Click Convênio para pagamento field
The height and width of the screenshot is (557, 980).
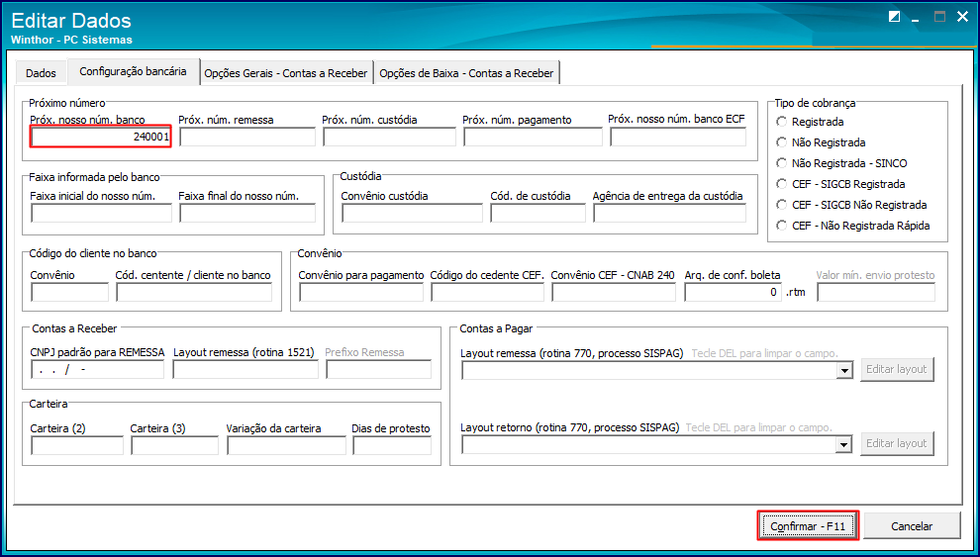[361, 292]
